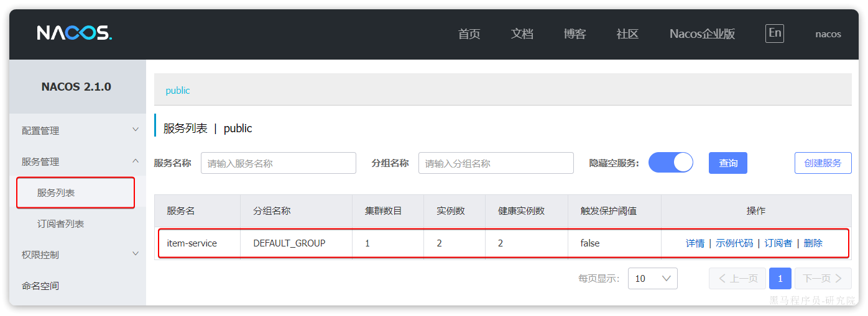Toggle the hide empty services switch
868x316 pixels.
(670, 163)
